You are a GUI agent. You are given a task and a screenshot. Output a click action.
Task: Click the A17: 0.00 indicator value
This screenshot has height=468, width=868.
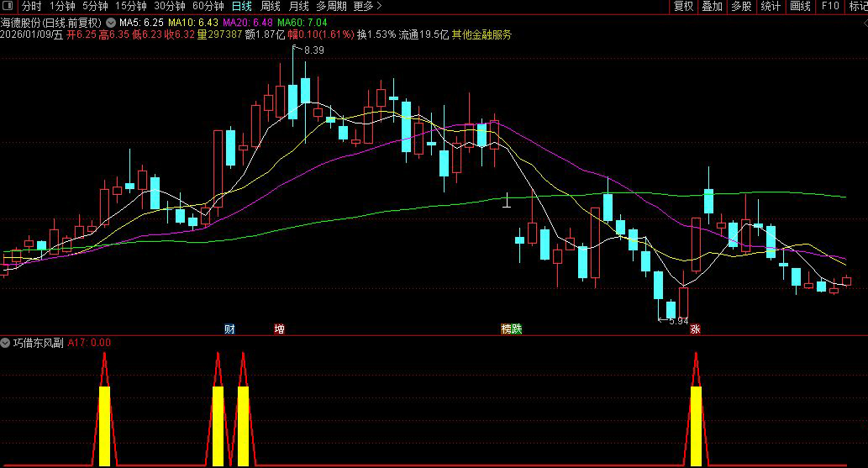click(x=89, y=343)
